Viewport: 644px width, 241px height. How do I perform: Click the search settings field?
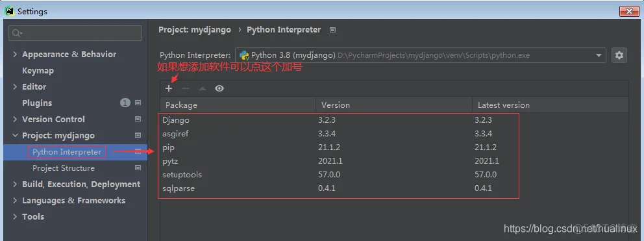coord(75,33)
